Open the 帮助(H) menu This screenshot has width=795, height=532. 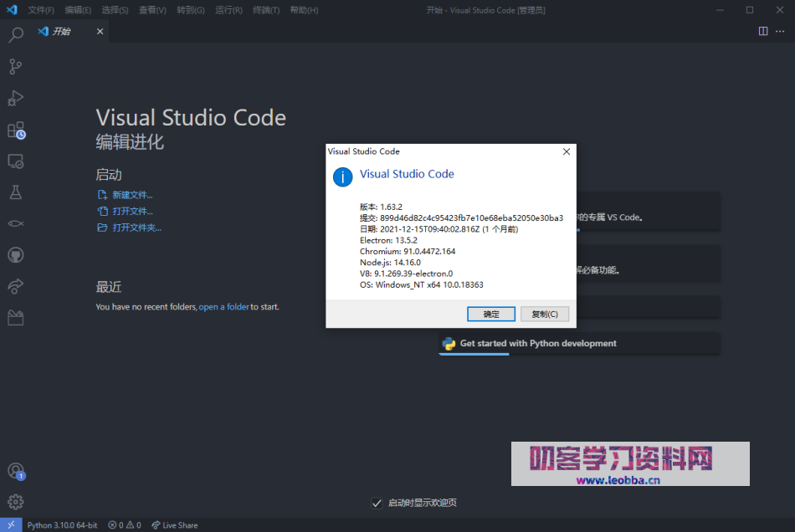click(305, 10)
